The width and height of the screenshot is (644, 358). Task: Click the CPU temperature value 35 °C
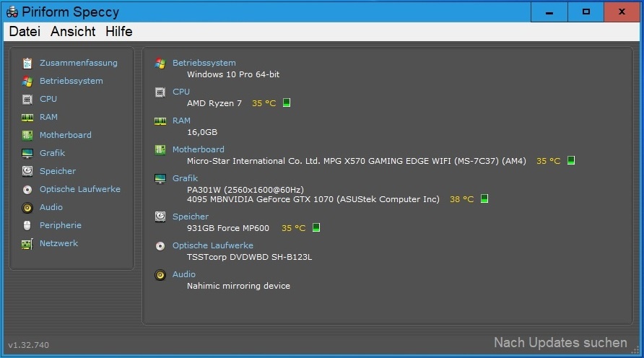coord(264,103)
